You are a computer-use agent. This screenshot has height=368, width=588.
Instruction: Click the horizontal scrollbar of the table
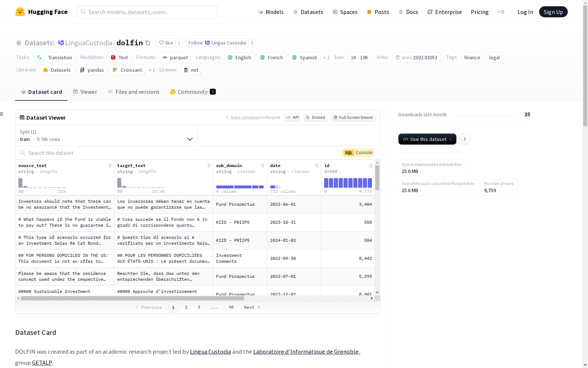coord(132,298)
